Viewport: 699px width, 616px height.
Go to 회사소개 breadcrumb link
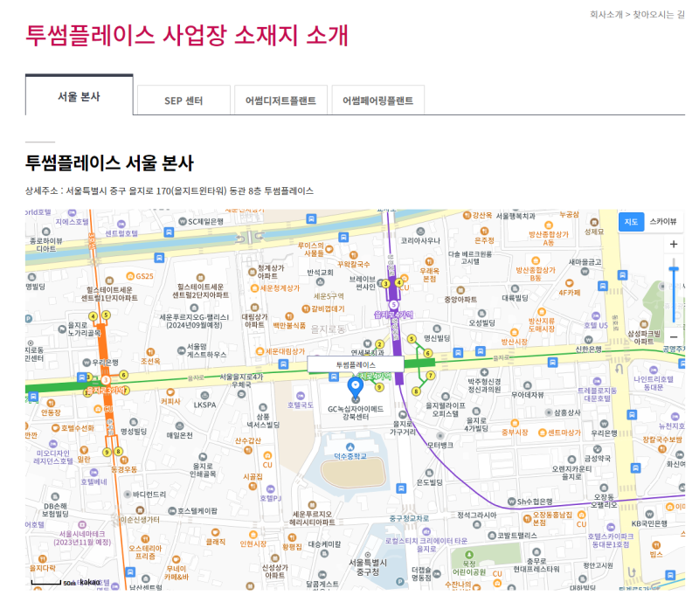pyautogui.click(x=606, y=15)
